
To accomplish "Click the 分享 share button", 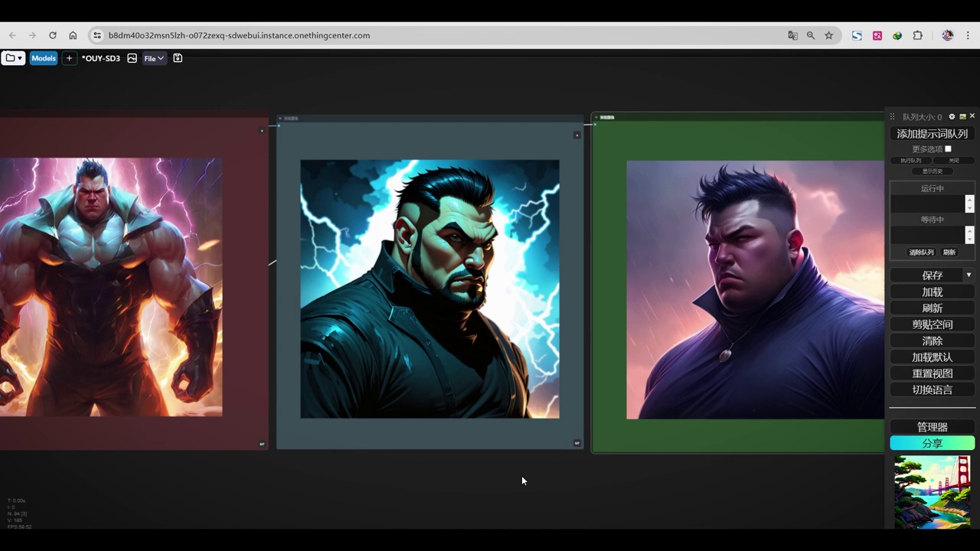I will pos(933,443).
